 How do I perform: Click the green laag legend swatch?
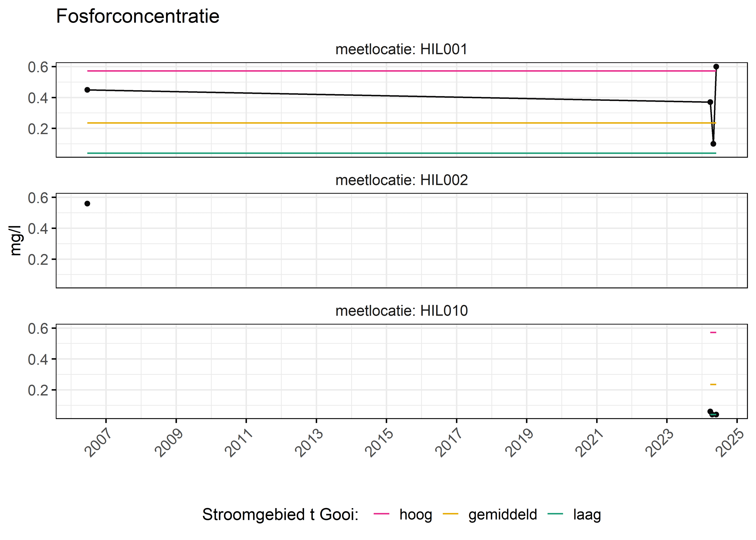(555, 514)
